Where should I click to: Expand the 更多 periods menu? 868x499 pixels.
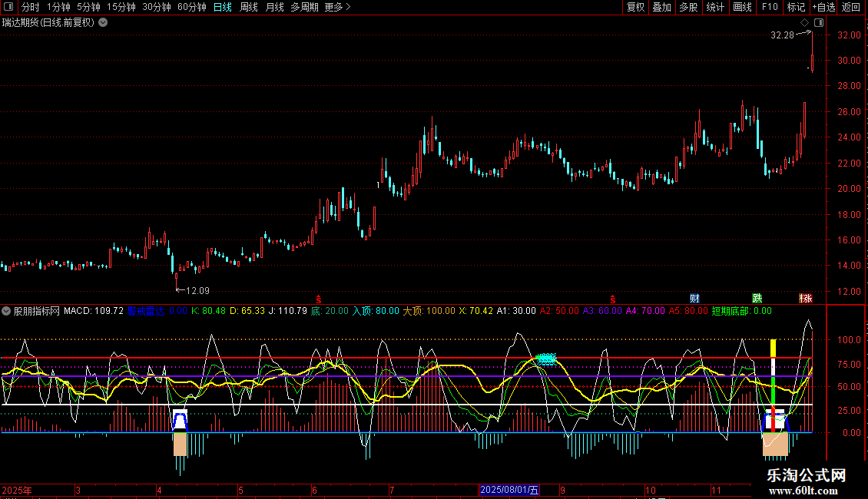click(337, 8)
